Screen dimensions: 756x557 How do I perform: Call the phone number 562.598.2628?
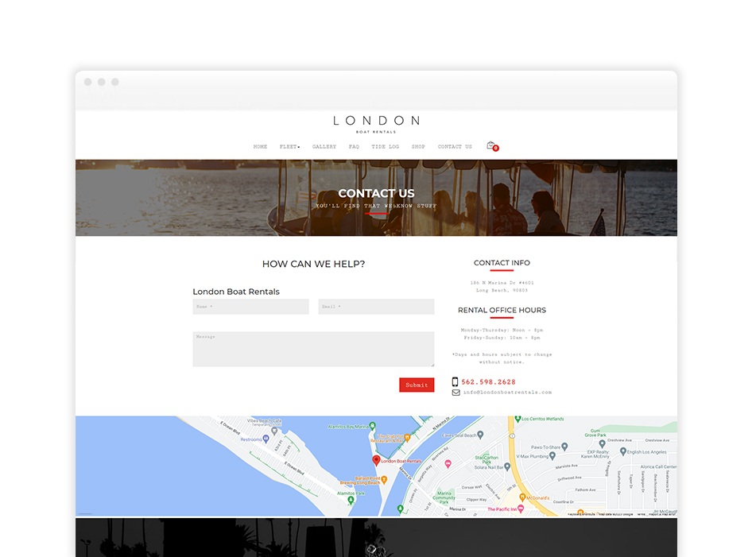pos(488,381)
